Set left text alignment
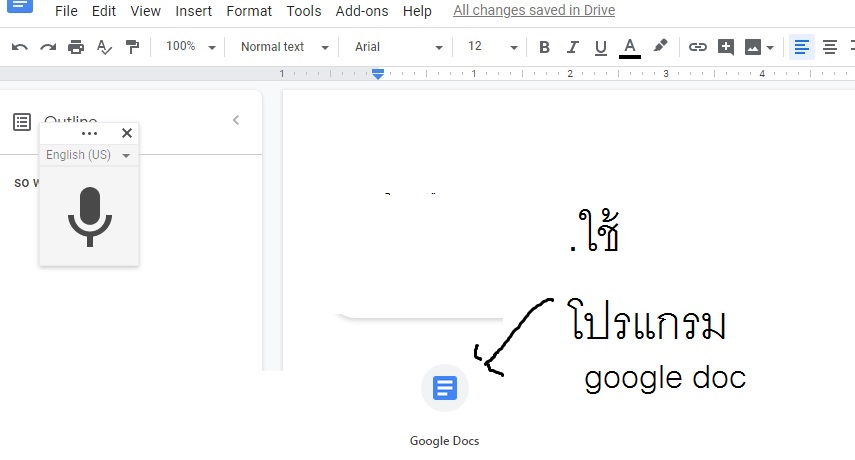 (x=802, y=47)
